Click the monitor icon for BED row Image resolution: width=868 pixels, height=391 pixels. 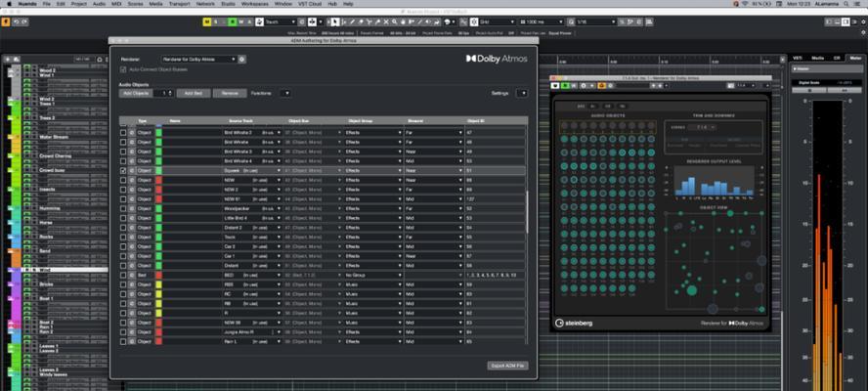click(132, 275)
